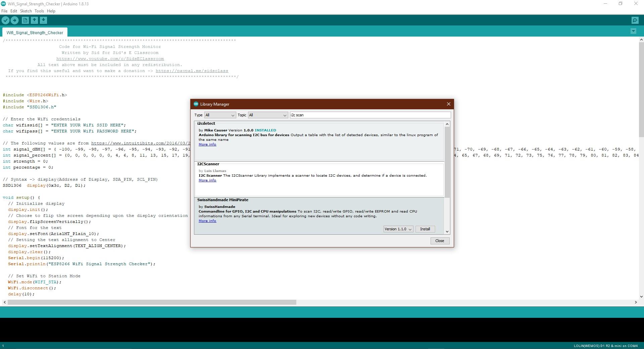Open the File menu
The width and height of the screenshot is (644, 349).
coord(4,11)
